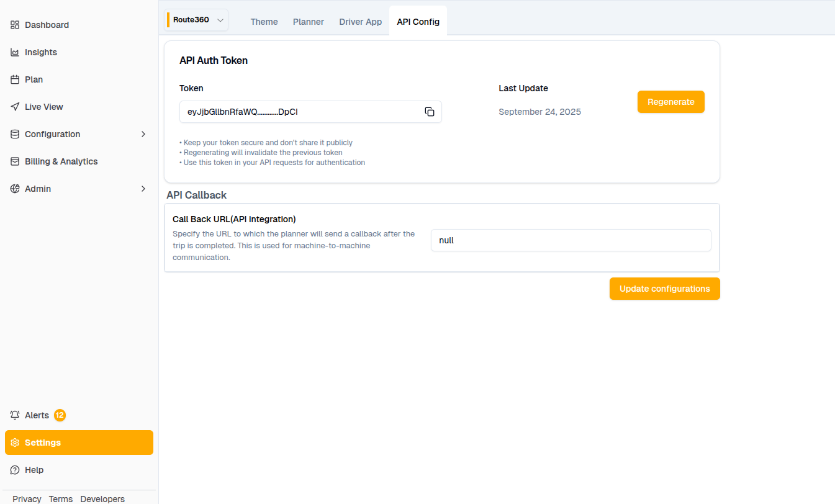Open the Privacy footer link

tap(27, 499)
